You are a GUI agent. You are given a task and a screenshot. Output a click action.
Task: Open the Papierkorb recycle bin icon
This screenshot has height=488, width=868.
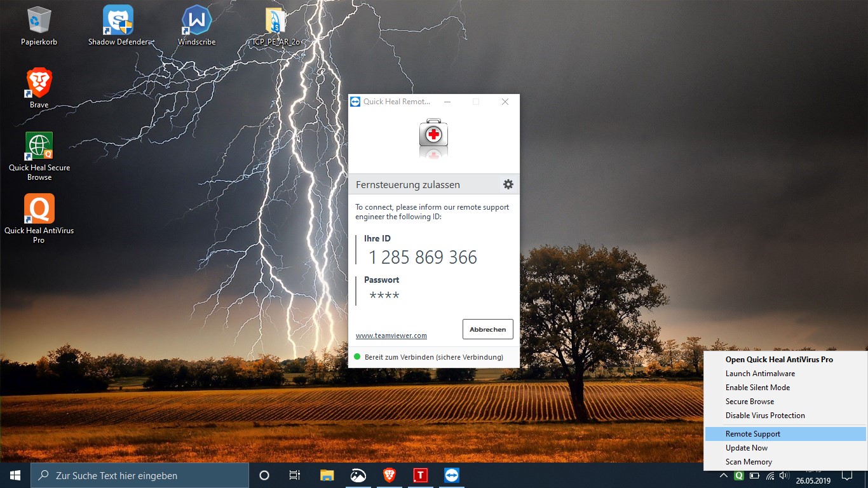(x=39, y=25)
